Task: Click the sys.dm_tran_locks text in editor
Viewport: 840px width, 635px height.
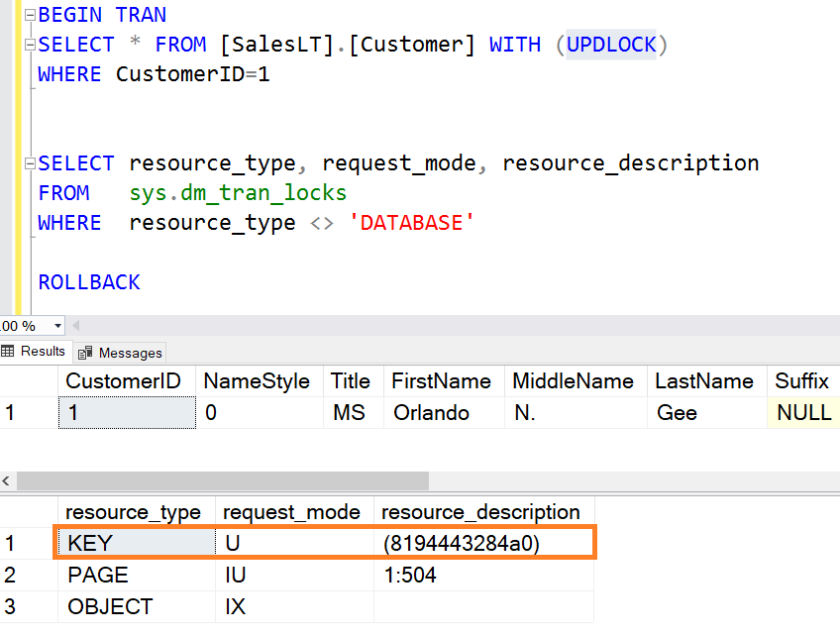Action: point(238,193)
